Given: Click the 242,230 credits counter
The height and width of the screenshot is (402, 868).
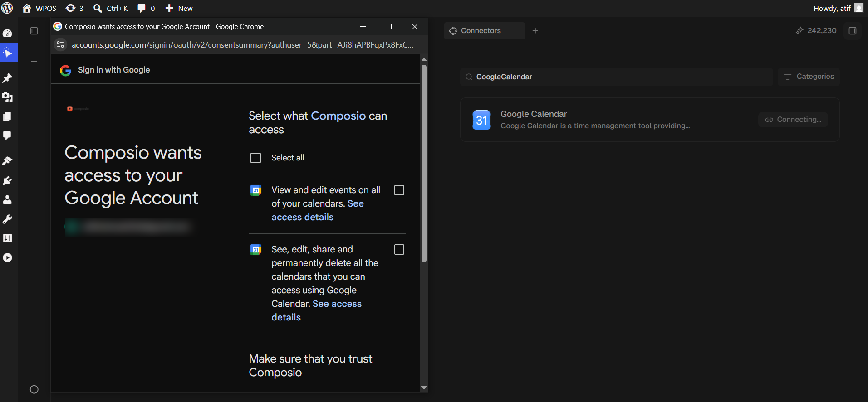Looking at the screenshot, I should tap(816, 31).
